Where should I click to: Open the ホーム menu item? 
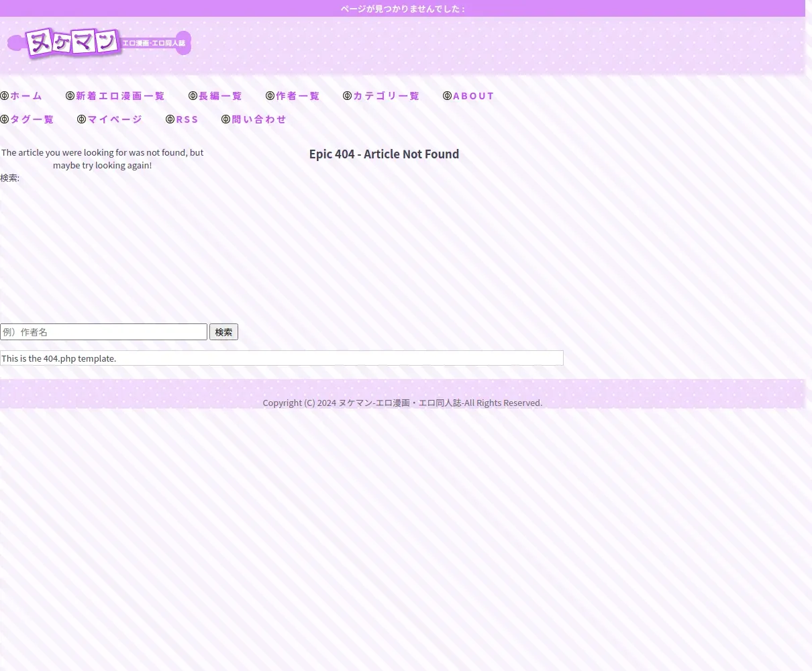[26, 96]
